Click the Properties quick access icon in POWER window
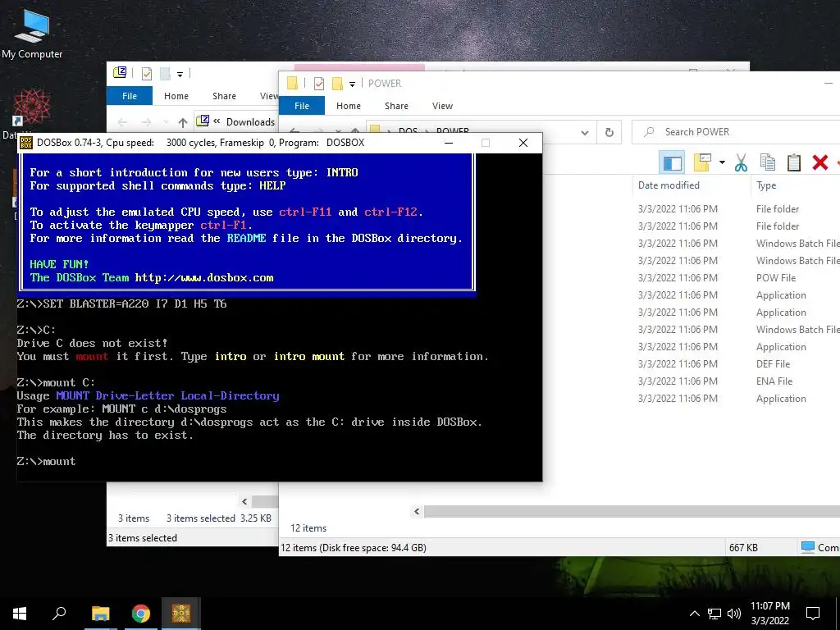This screenshot has height=630, width=840. (319, 83)
